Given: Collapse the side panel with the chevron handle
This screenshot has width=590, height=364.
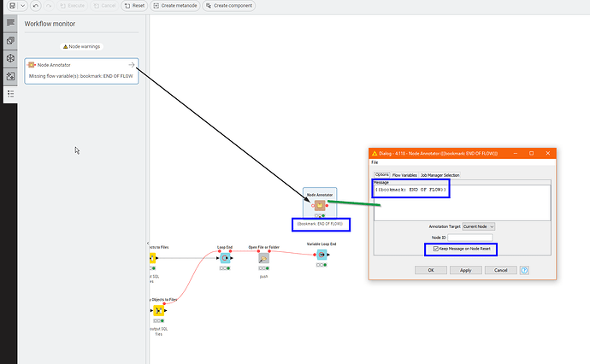Looking at the screenshot, I should coord(148,244).
